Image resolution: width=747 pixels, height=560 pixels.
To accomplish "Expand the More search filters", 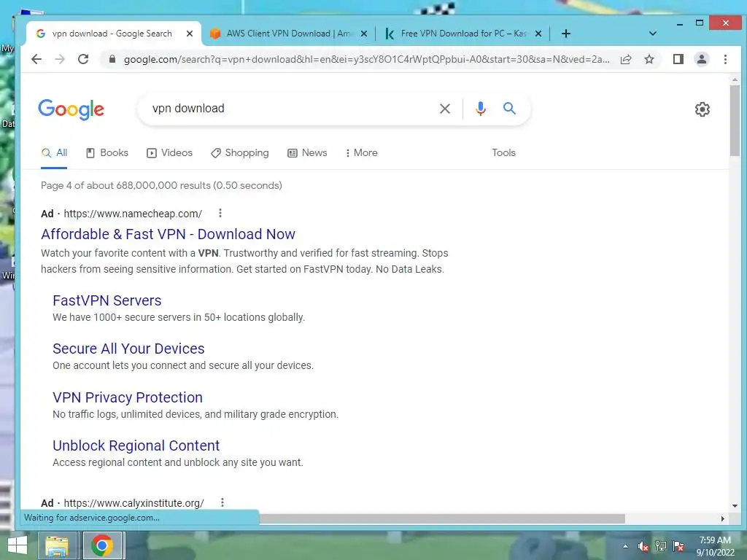I will [362, 153].
